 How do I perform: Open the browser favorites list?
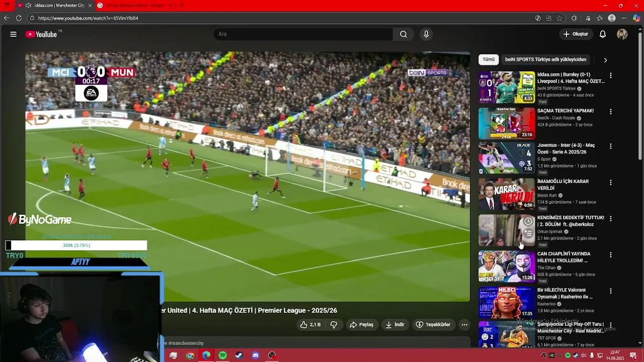(x=600, y=18)
